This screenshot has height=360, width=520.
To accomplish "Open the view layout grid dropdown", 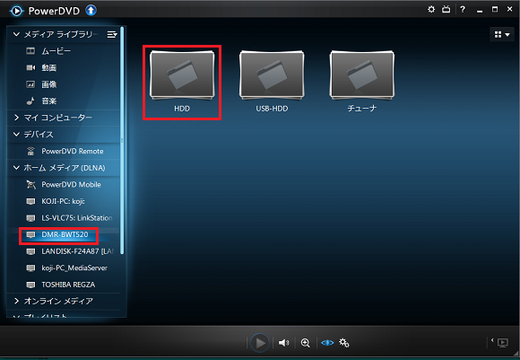I will coord(502,34).
